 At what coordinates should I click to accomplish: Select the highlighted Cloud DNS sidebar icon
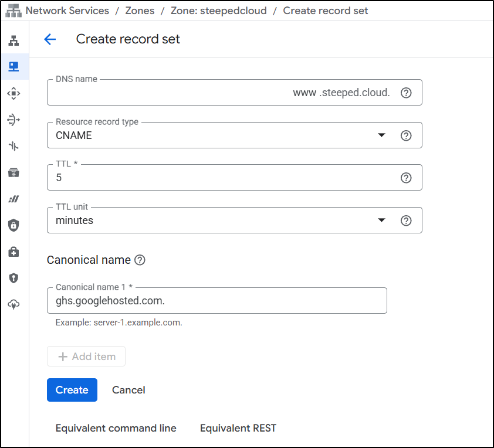14,66
